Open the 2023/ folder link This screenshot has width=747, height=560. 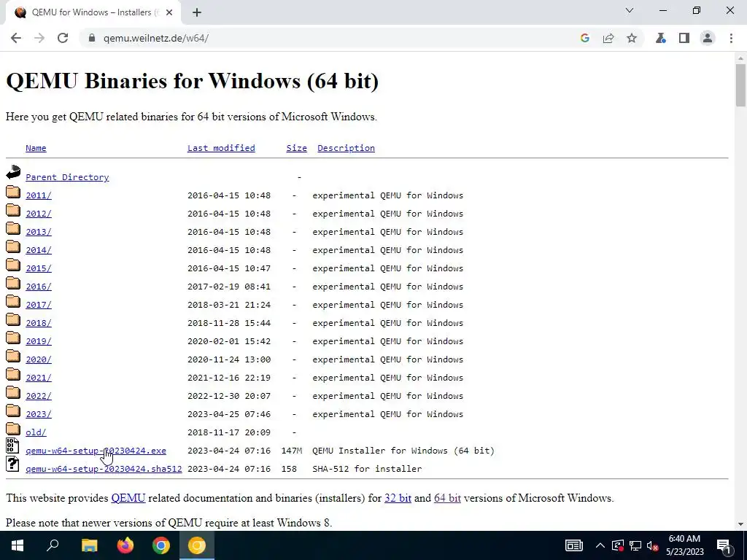39,414
